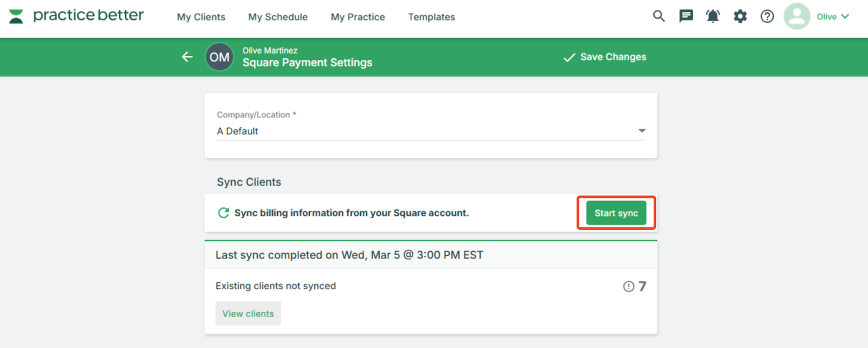Open the My Clients menu

[201, 17]
